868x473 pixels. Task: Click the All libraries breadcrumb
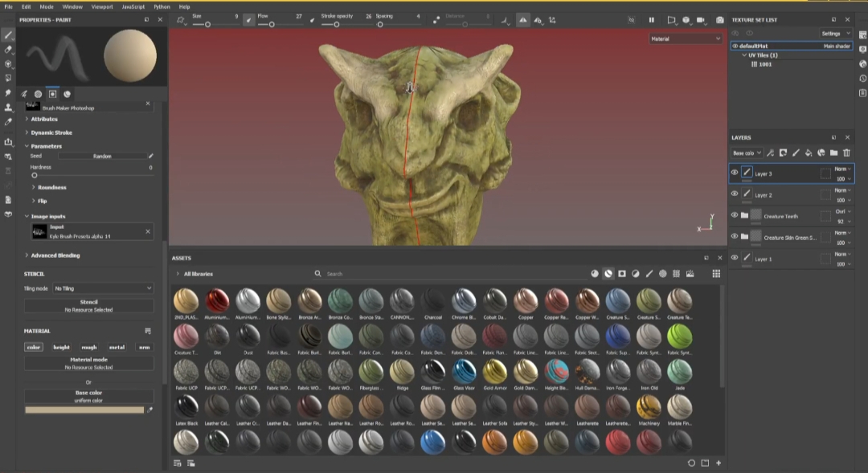tap(199, 274)
